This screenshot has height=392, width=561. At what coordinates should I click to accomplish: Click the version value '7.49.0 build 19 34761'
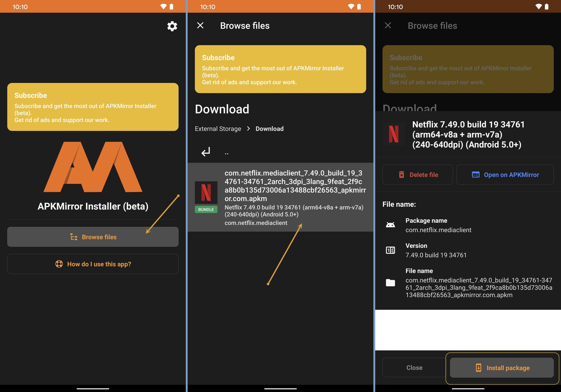click(436, 255)
